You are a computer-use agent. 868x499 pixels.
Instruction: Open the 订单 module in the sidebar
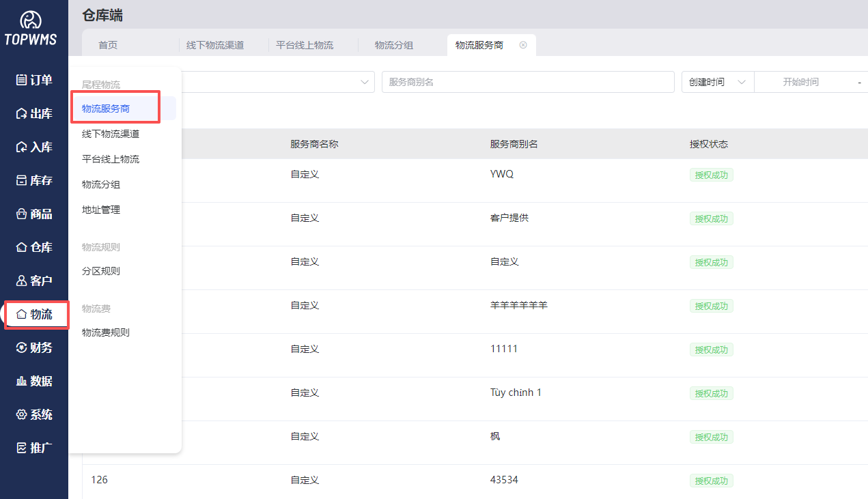[34, 80]
